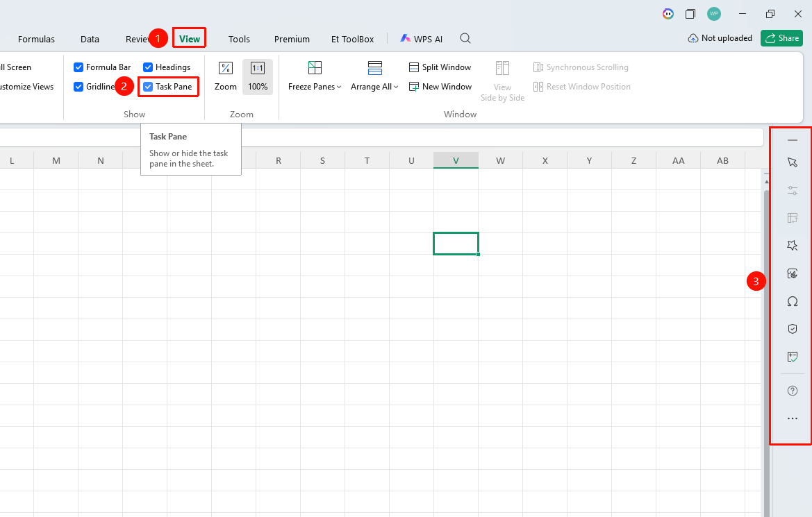
Task: Toggle the Gridlines checkbox
Action: click(x=78, y=87)
